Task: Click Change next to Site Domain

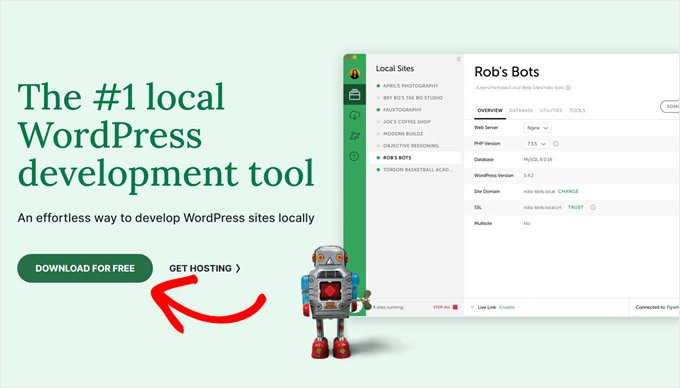Action: pyautogui.click(x=568, y=191)
